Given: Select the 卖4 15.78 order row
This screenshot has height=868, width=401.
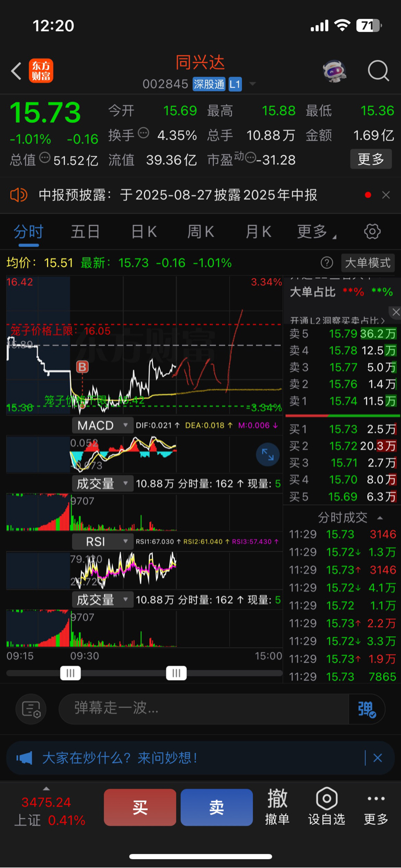Looking at the screenshot, I should [x=343, y=350].
